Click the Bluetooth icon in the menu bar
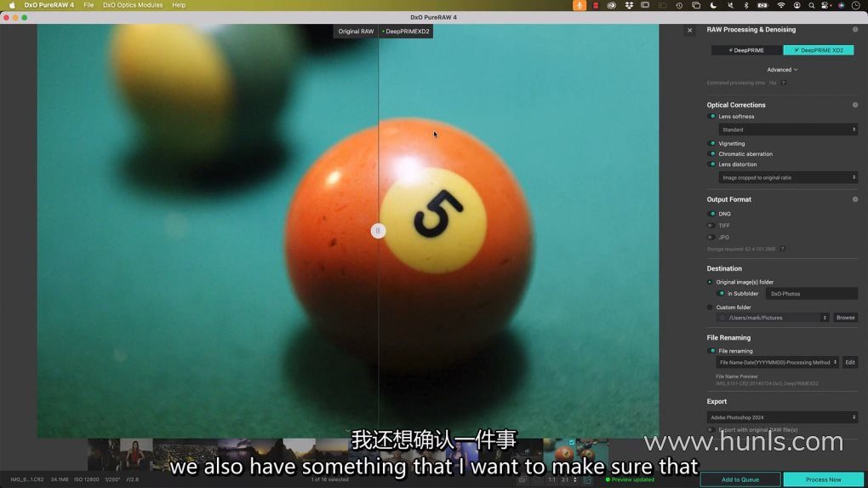The image size is (868, 488). 745,5
